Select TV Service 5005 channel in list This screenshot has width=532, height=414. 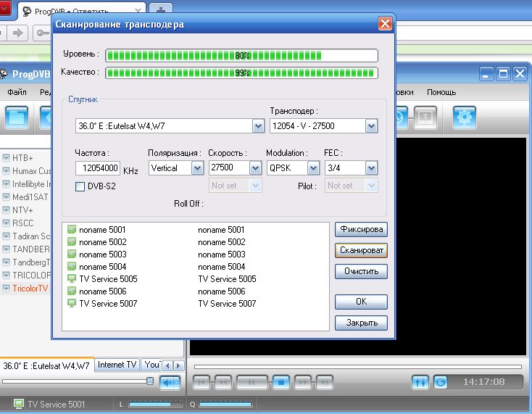pyautogui.click(x=107, y=278)
